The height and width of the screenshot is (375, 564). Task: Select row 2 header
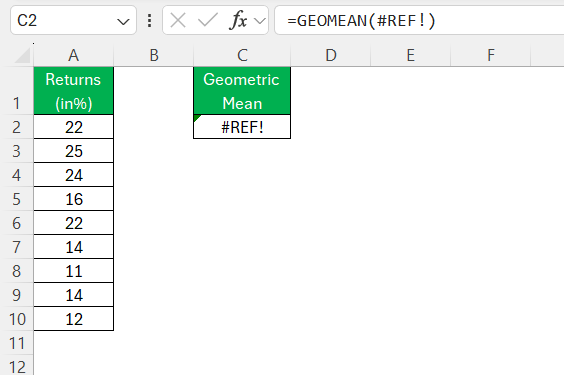tap(17, 127)
